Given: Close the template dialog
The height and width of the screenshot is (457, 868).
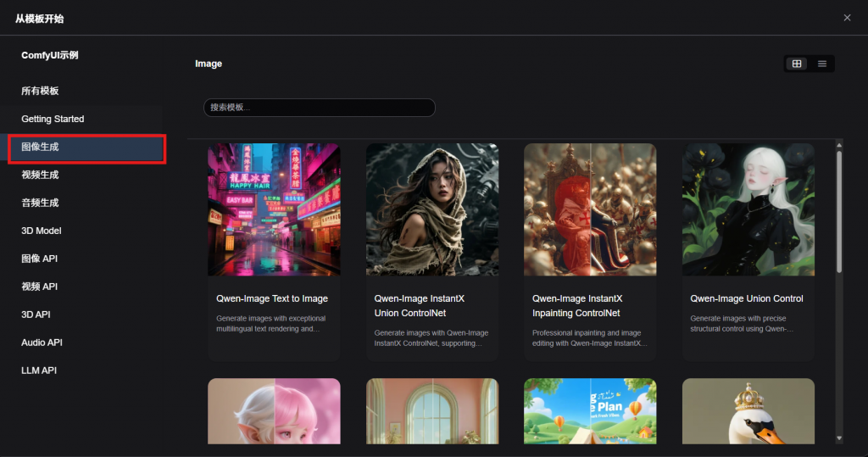Looking at the screenshot, I should [x=847, y=18].
